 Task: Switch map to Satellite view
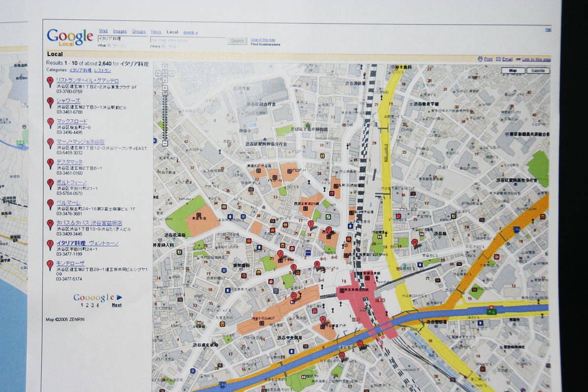539,71
